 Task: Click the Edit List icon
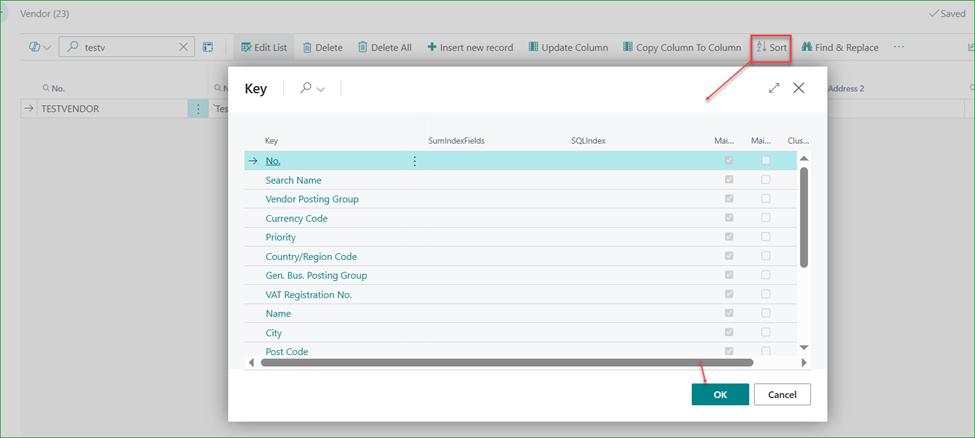click(x=246, y=47)
